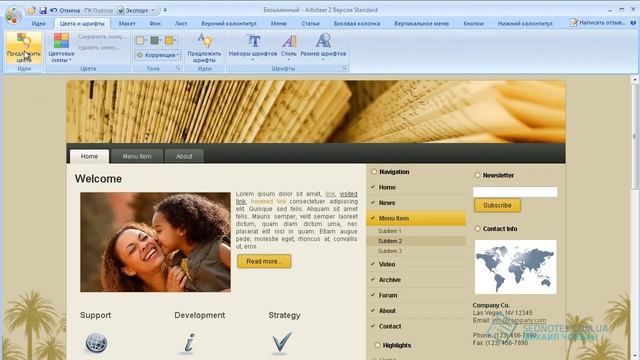Open the dark green tone dropdown
The width and height of the screenshot is (640, 360).
[x=156, y=40]
